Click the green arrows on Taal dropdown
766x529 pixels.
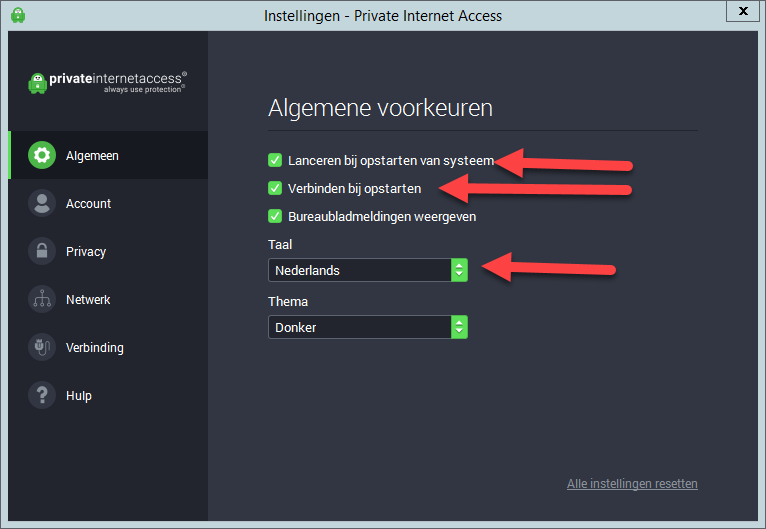[x=459, y=270]
